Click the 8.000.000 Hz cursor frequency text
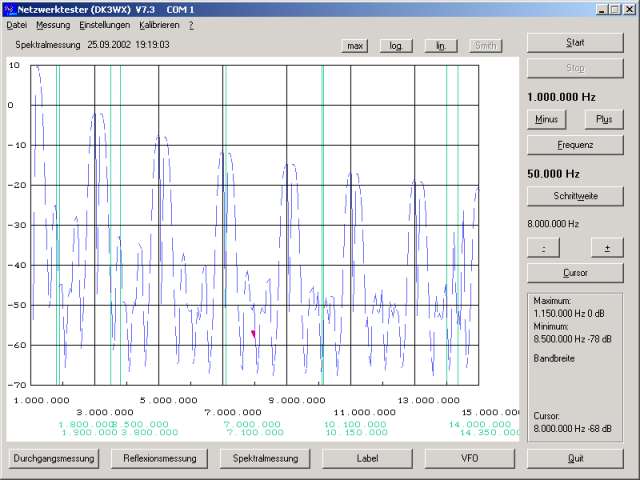This screenshot has width=640, height=480. point(553,224)
